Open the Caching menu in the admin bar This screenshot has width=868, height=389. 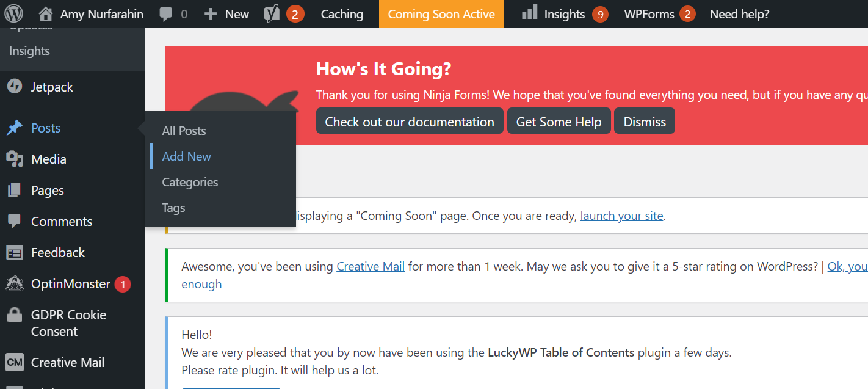(x=342, y=14)
